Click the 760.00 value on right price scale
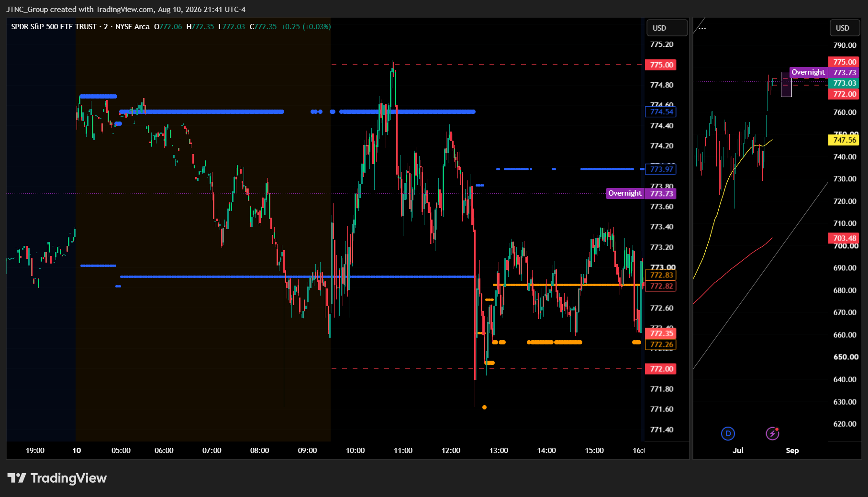Image resolution: width=868 pixels, height=497 pixels. (845, 112)
